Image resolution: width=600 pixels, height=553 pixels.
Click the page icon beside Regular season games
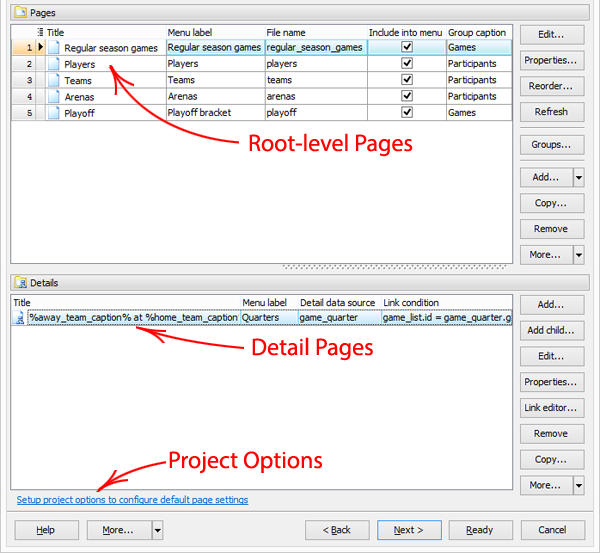click(x=54, y=47)
